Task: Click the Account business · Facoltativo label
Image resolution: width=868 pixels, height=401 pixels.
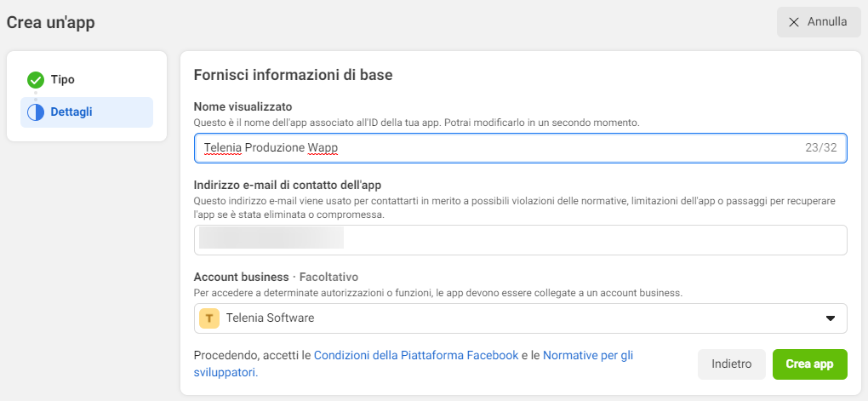Action: tap(277, 277)
